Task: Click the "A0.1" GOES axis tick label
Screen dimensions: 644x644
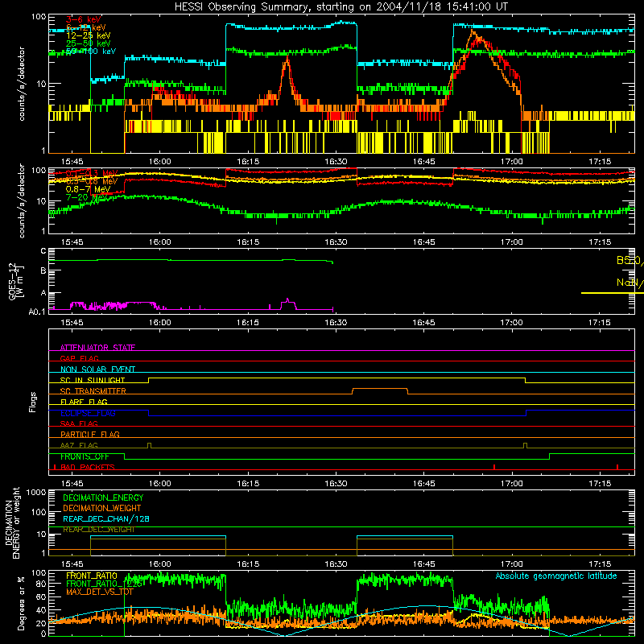Action: coord(37,312)
